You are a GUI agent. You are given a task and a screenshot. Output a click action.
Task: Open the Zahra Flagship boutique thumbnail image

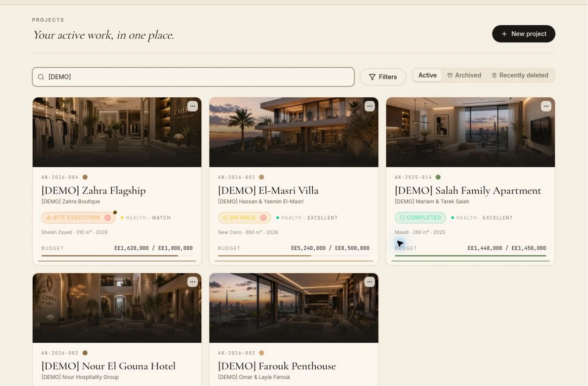pos(117,132)
